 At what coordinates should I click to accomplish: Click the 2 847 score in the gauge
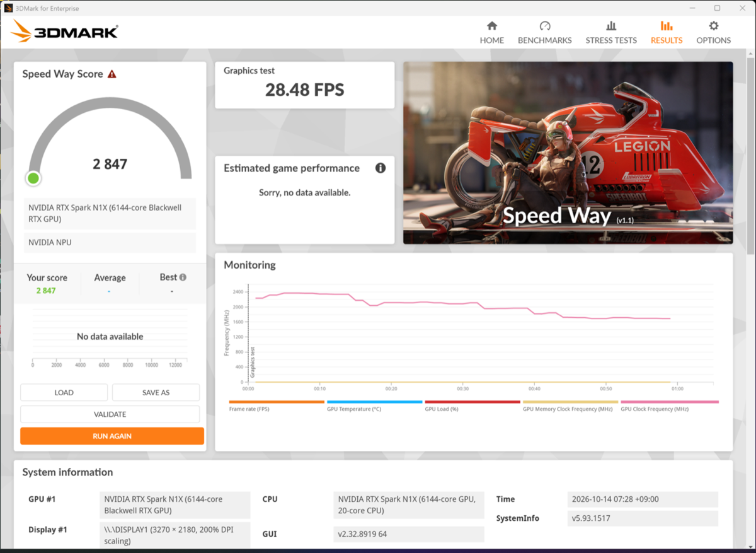[110, 164]
